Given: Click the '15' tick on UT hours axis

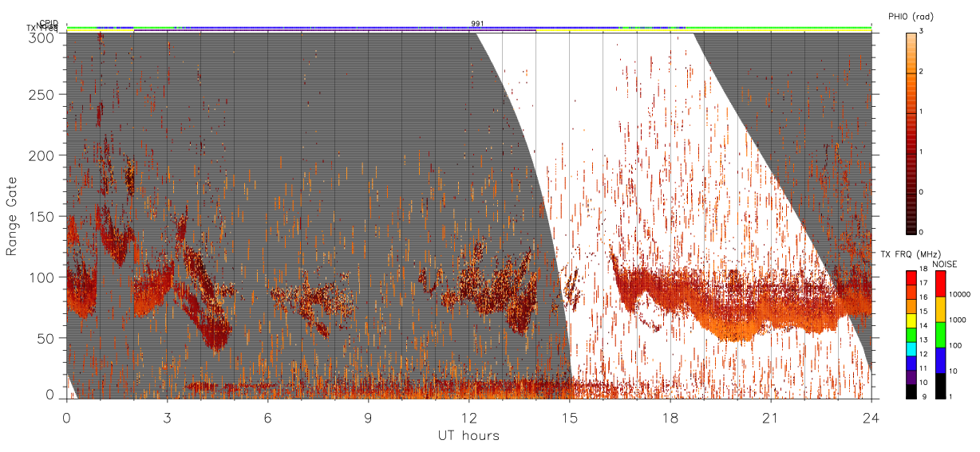Looking at the screenshot, I should pos(570,418).
